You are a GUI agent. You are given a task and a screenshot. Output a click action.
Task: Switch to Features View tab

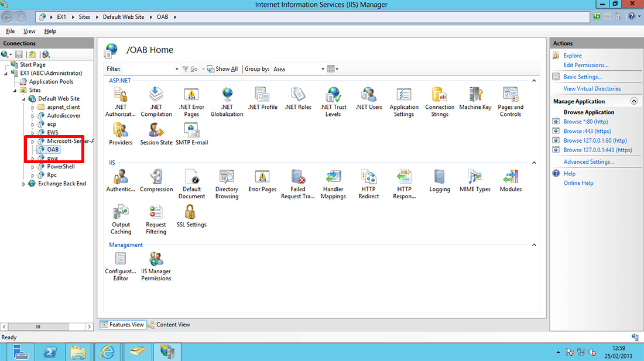click(122, 325)
